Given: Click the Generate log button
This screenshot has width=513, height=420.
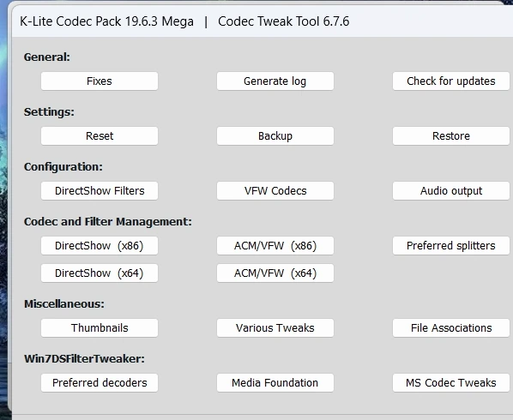Looking at the screenshot, I should coord(275,81).
